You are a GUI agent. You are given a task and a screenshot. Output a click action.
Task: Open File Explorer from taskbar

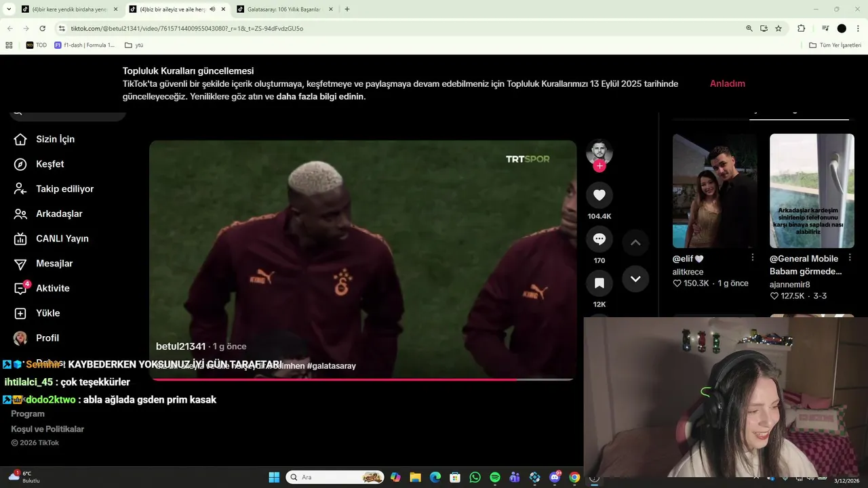click(x=415, y=477)
